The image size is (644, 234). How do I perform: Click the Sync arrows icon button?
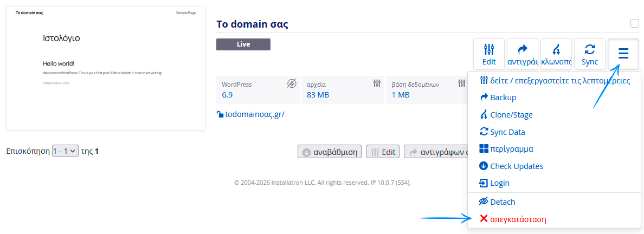590,55
